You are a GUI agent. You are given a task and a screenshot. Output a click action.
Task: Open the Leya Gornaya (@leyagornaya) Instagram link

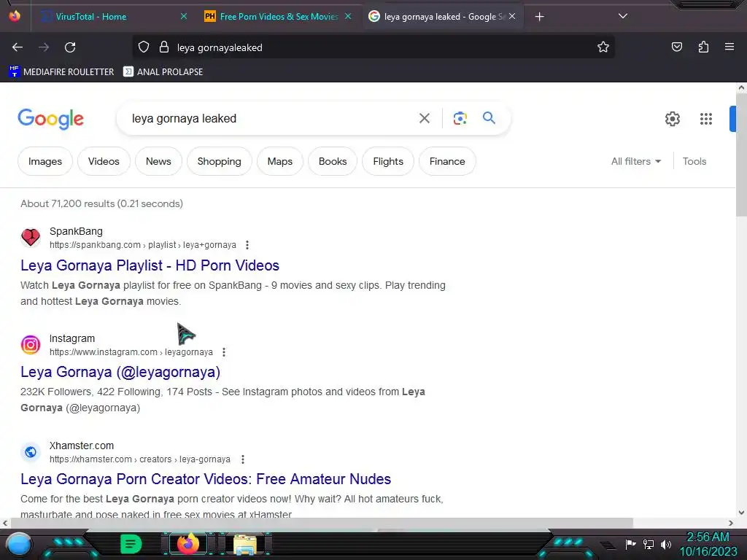pos(120,372)
